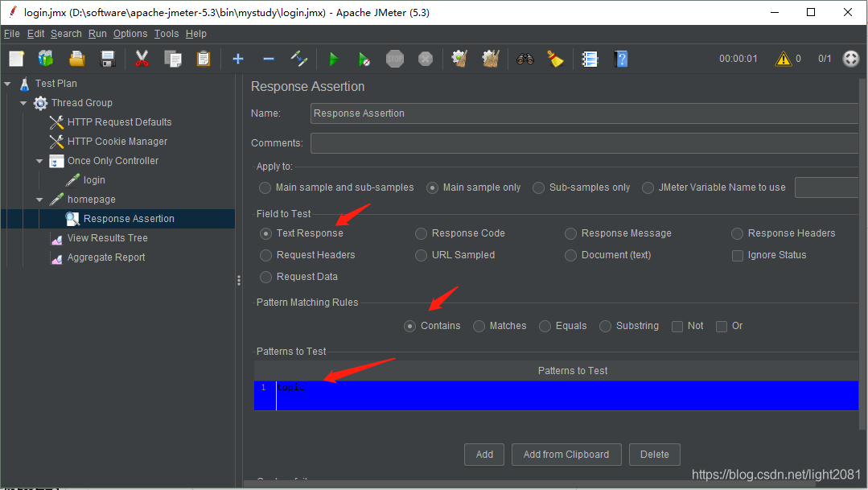Open the Function Helper list icon
Screen dimensions: 868x490
(x=590, y=59)
